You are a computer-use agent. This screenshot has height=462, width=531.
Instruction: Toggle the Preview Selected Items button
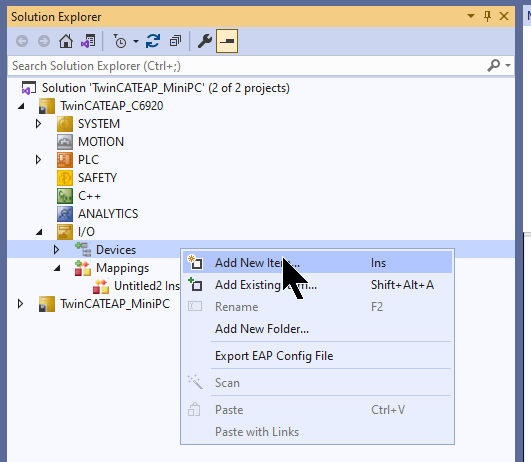click(x=227, y=41)
